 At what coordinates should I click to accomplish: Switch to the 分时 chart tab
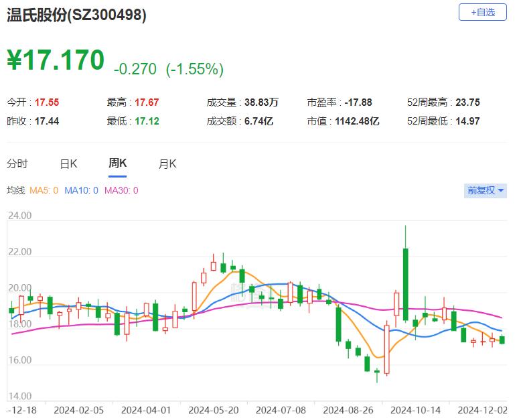coord(17,163)
